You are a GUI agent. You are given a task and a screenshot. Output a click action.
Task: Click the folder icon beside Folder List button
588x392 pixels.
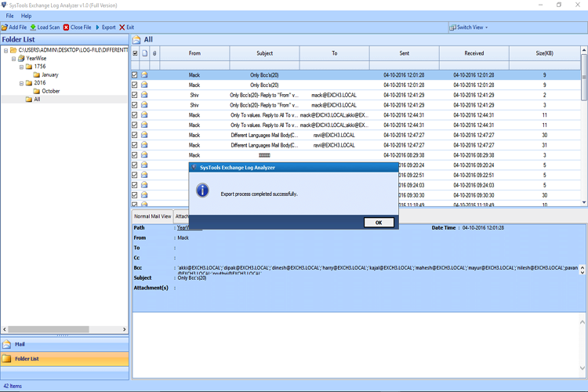(x=6, y=358)
